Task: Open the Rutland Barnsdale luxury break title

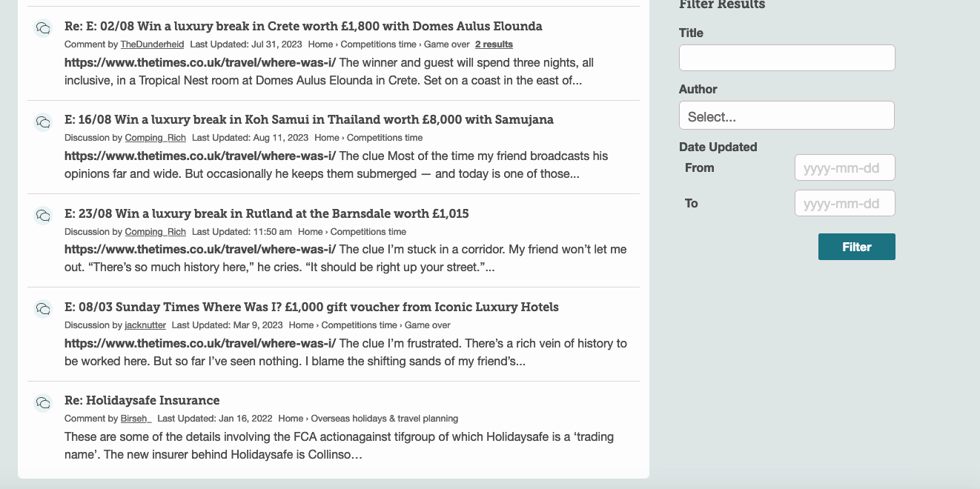Action: (267, 213)
